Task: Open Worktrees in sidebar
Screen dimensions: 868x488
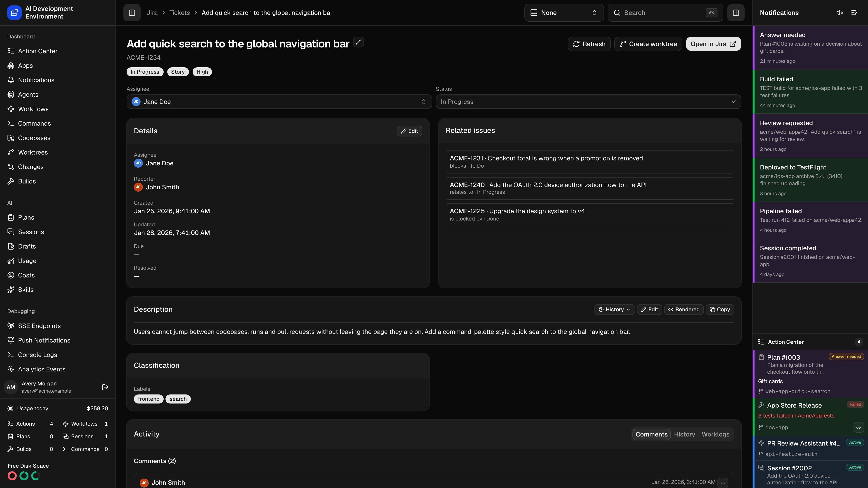Action: (58, 152)
